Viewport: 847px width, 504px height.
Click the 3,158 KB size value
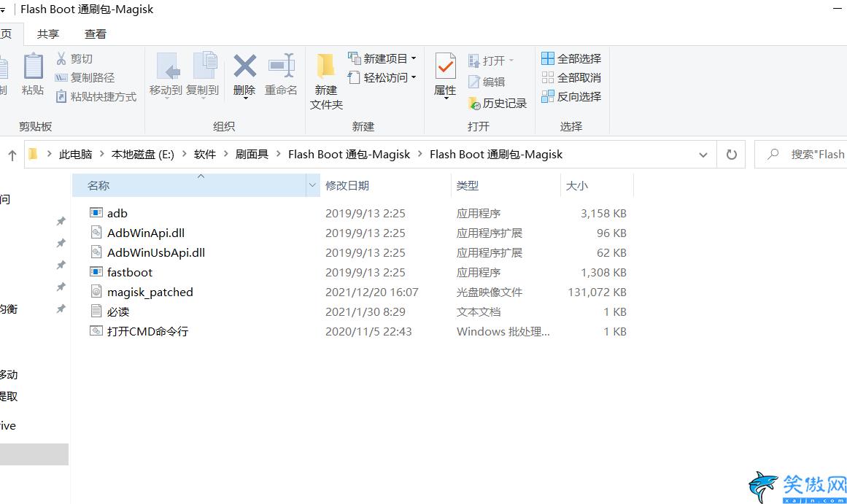[603, 214]
